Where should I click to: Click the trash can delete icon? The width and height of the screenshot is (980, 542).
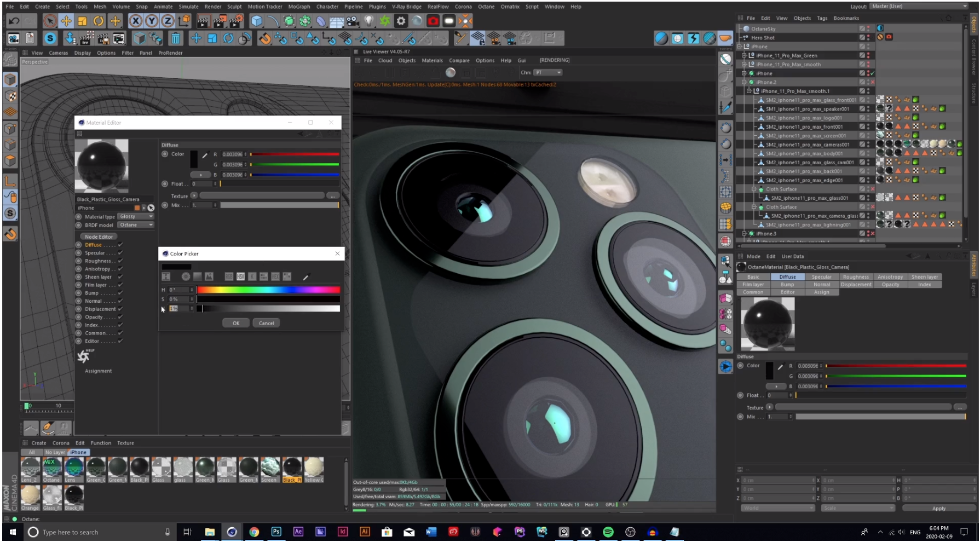pos(175,38)
